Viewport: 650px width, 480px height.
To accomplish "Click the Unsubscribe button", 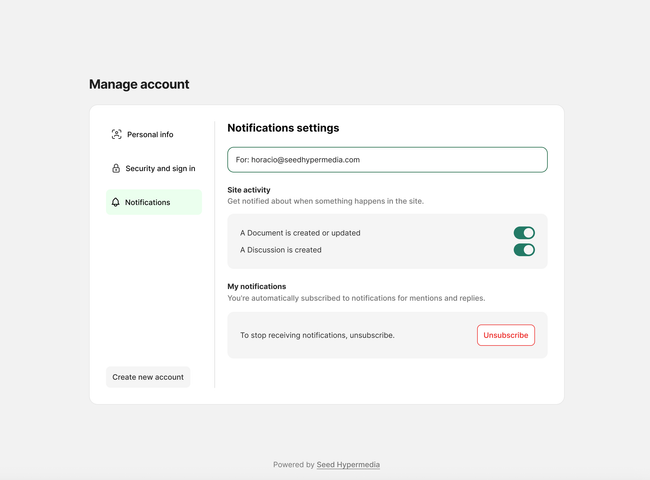I will tap(505, 335).
